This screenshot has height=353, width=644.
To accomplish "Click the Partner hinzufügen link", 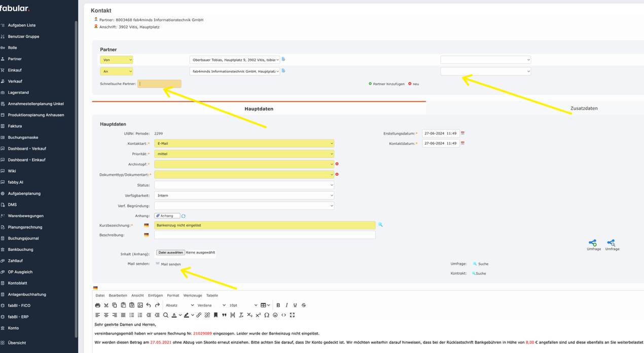I will coord(388,84).
